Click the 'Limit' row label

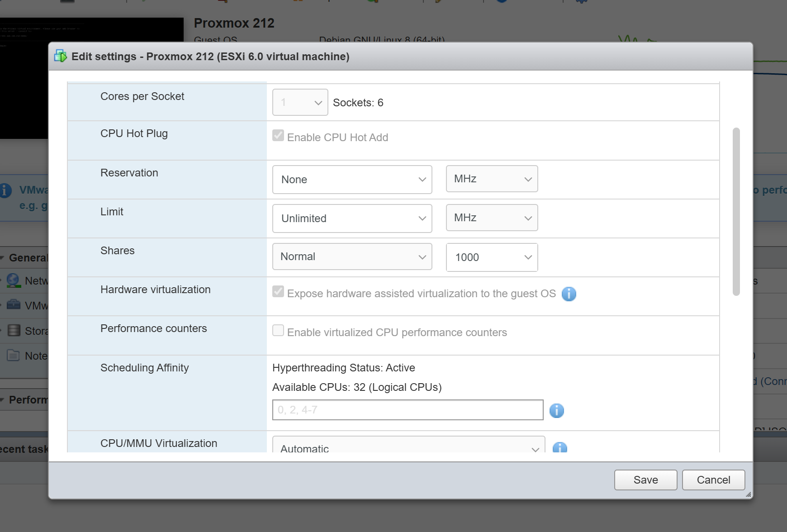tap(112, 212)
